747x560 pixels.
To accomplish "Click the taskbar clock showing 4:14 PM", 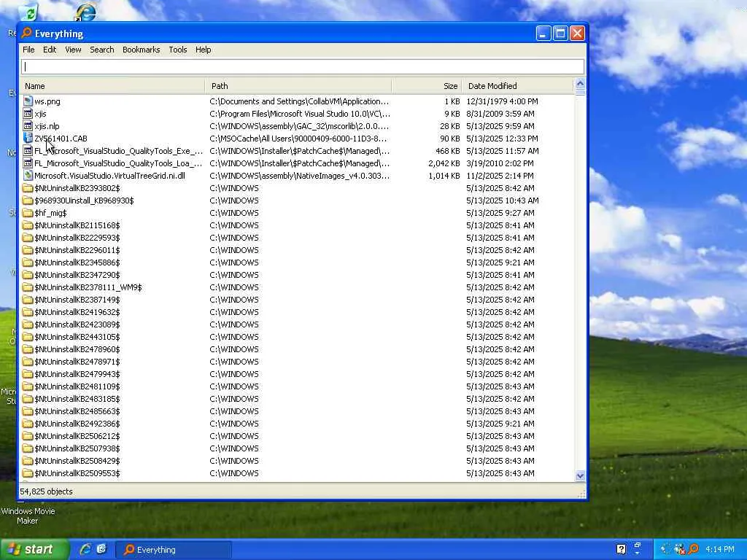I will 720,550.
